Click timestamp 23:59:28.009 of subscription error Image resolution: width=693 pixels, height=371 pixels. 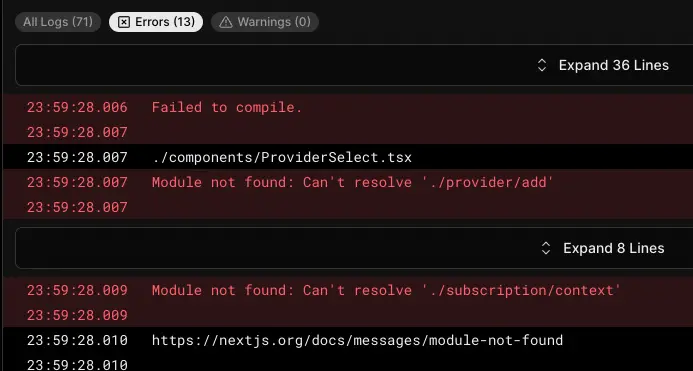[x=77, y=290]
